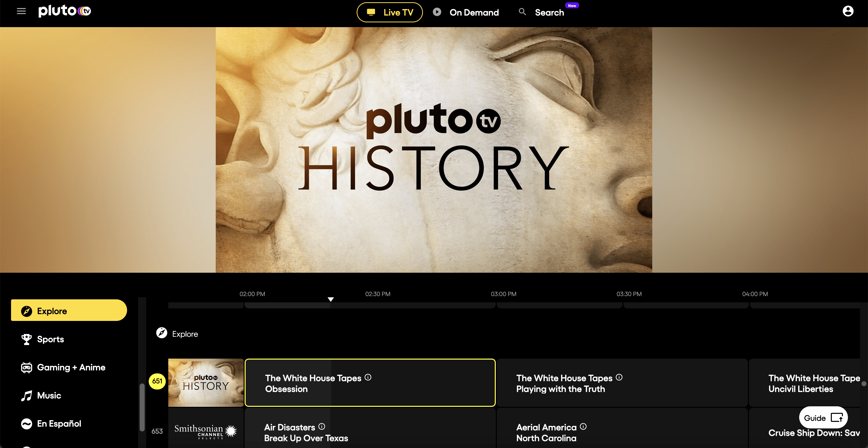
Task: Open the hamburger menu
Action: (x=21, y=12)
